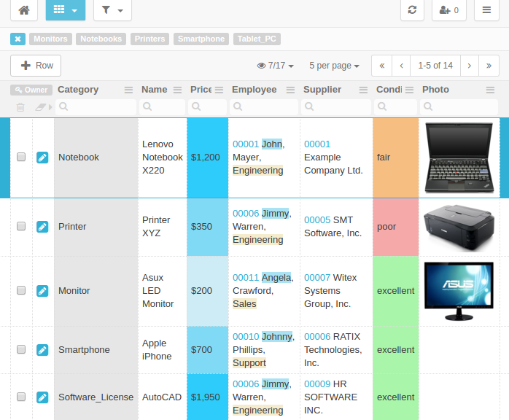Edit the Smartphone row with pencil icon
Image resolution: width=509 pixels, height=420 pixels.
42,350
